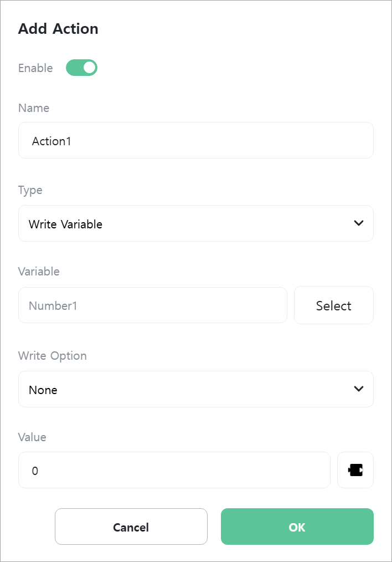Expand the Write Option dropdown set to None
The height and width of the screenshot is (562, 392).
pos(196,389)
